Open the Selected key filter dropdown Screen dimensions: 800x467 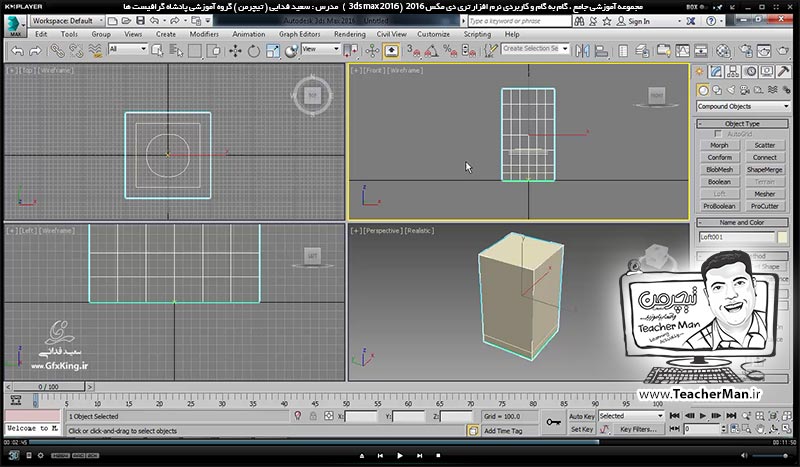pyautogui.click(x=631, y=416)
